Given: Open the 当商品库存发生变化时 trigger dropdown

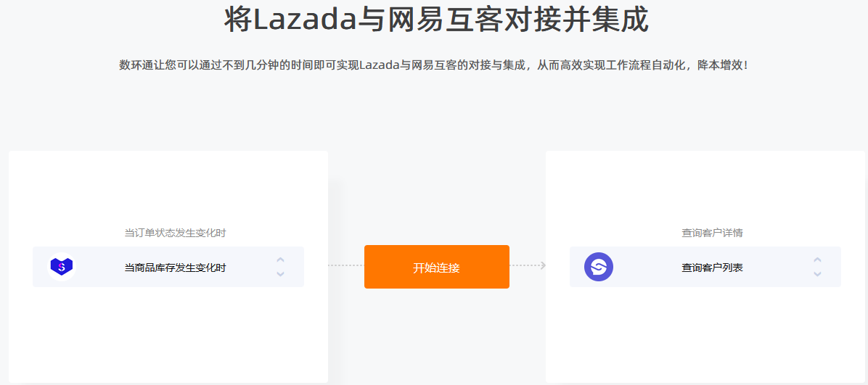Looking at the screenshot, I should tap(175, 268).
